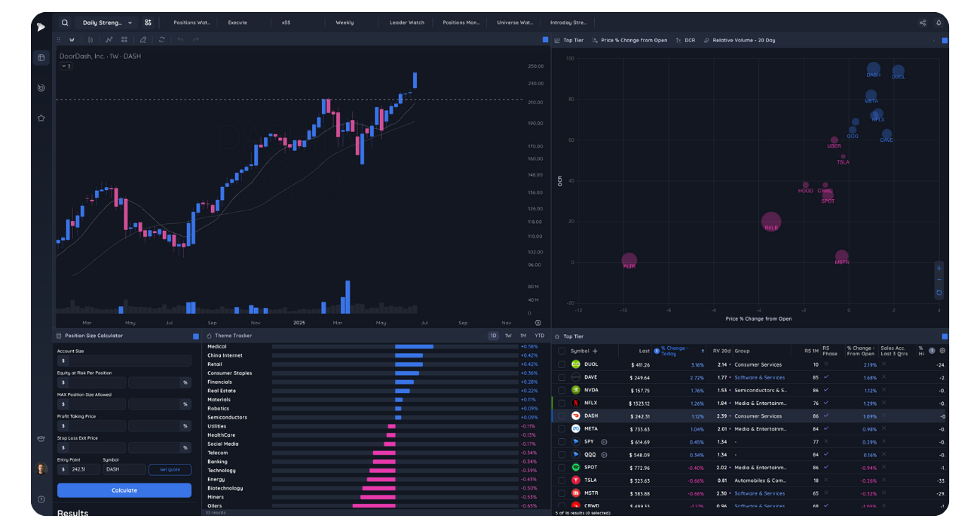Tick the SPOT row checkbox
The image size is (980, 528).
coord(562,467)
